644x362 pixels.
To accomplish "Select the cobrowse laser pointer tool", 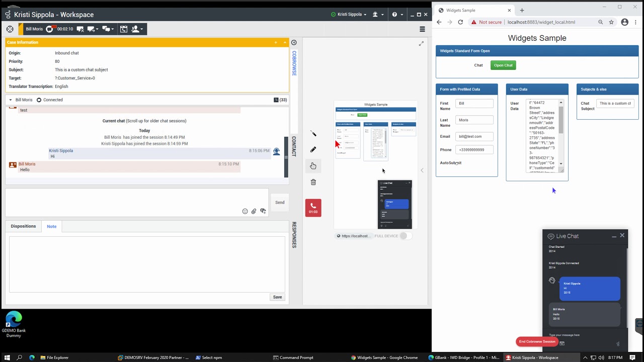I will click(x=313, y=133).
